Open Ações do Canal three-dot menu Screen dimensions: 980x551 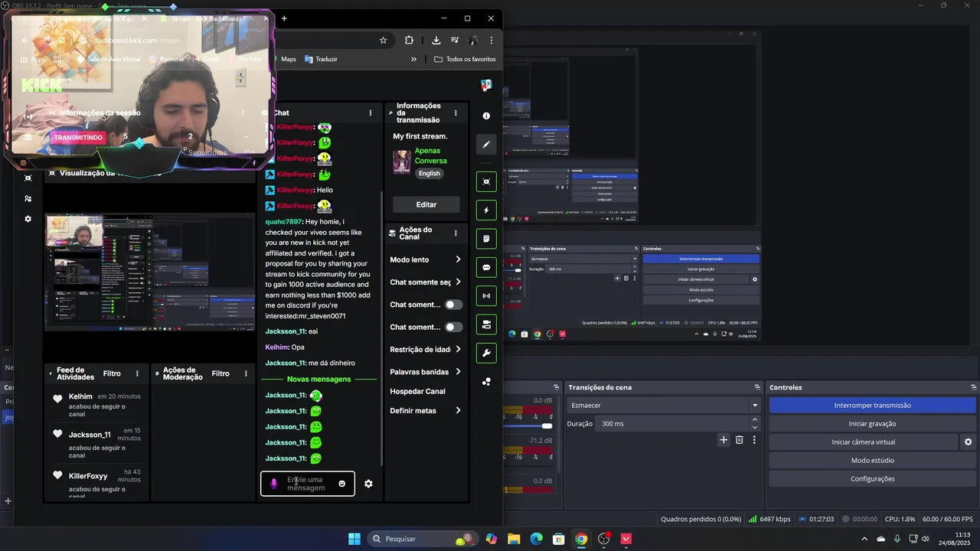(x=456, y=233)
